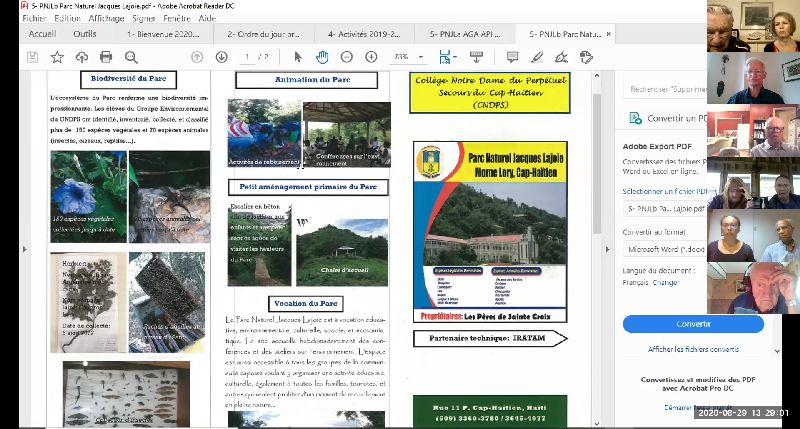Click the Chalet d'accueil photo
800x429 pixels.
(342, 252)
